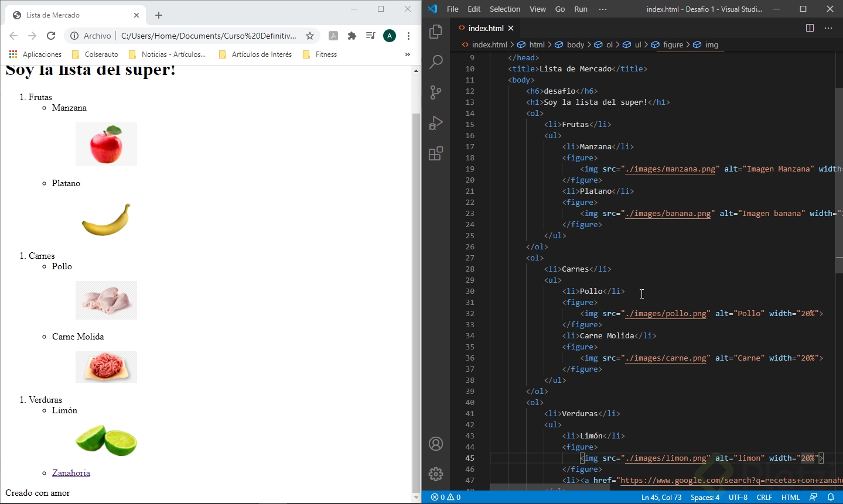Bookmark this page with the star icon
843x504 pixels.
tap(310, 36)
